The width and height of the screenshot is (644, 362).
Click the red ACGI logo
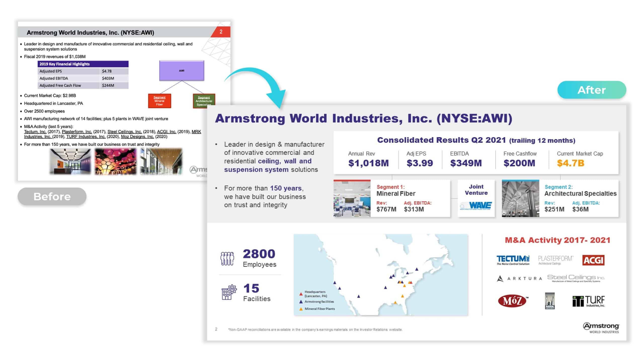click(x=593, y=260)
